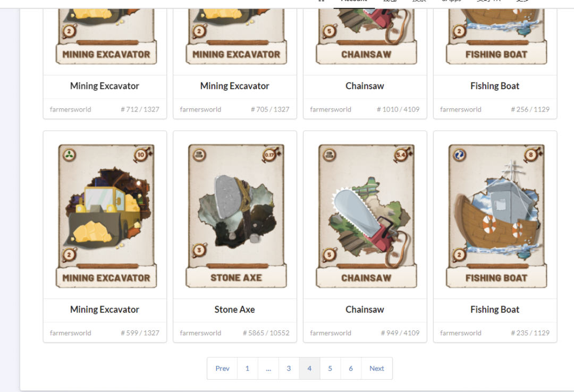
Task: Open pagination page 6
Action: coord(351,368)
